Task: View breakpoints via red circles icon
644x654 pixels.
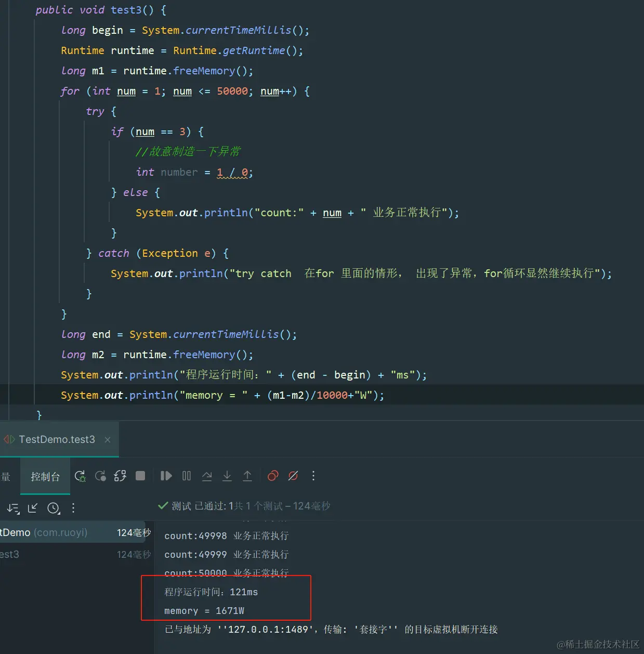Action: tap(273, 476)
